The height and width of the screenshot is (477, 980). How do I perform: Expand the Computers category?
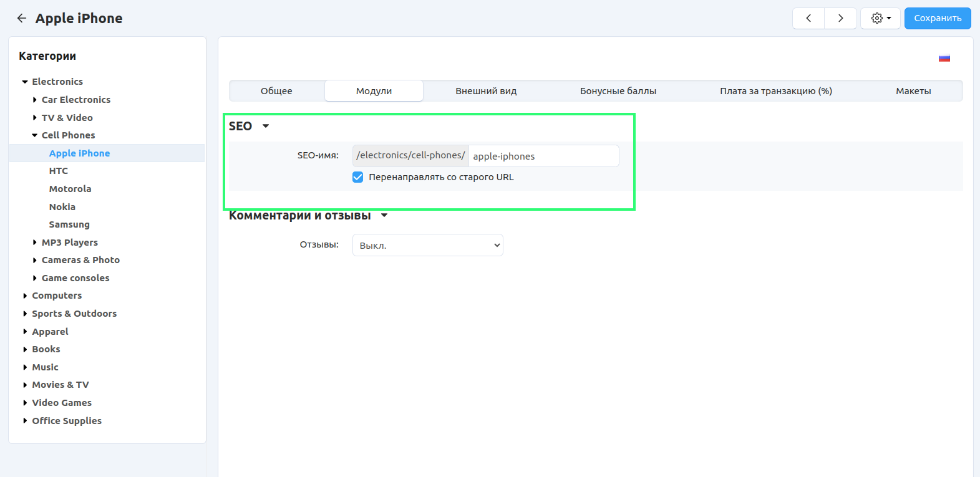[25, 296]
